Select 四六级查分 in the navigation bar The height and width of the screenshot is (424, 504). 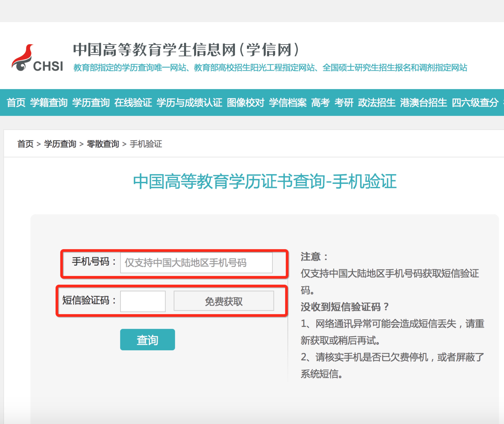(475, 103)
